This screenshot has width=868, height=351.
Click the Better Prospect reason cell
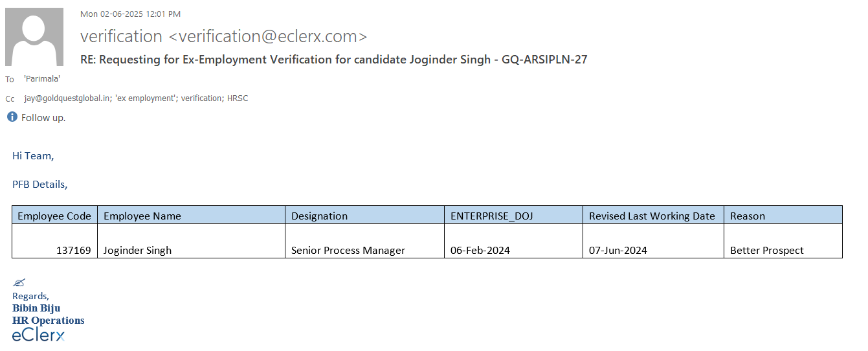point(767,250)
